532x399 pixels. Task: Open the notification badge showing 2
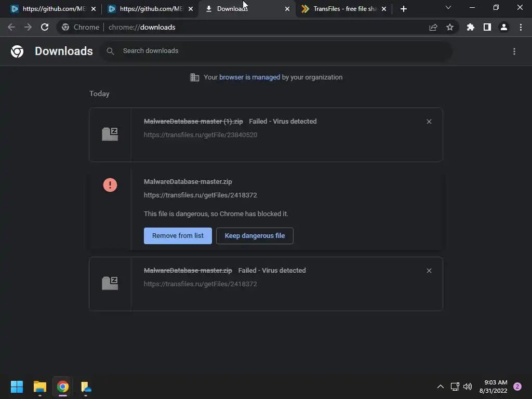pos(517,387)
